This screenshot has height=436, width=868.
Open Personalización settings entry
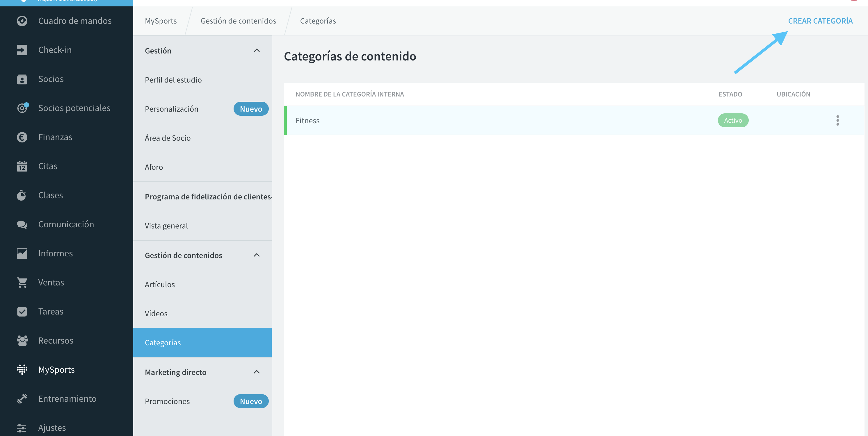pos(172,109)
